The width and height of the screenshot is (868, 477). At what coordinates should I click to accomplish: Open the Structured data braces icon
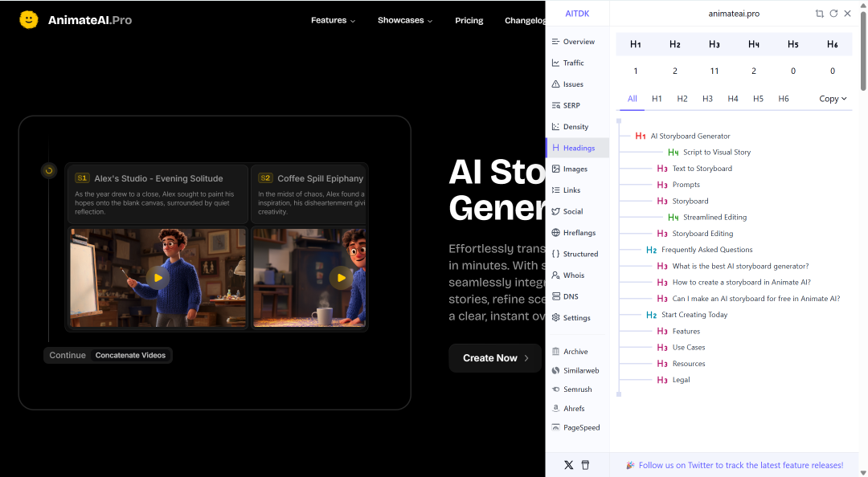tap(555, 254)
